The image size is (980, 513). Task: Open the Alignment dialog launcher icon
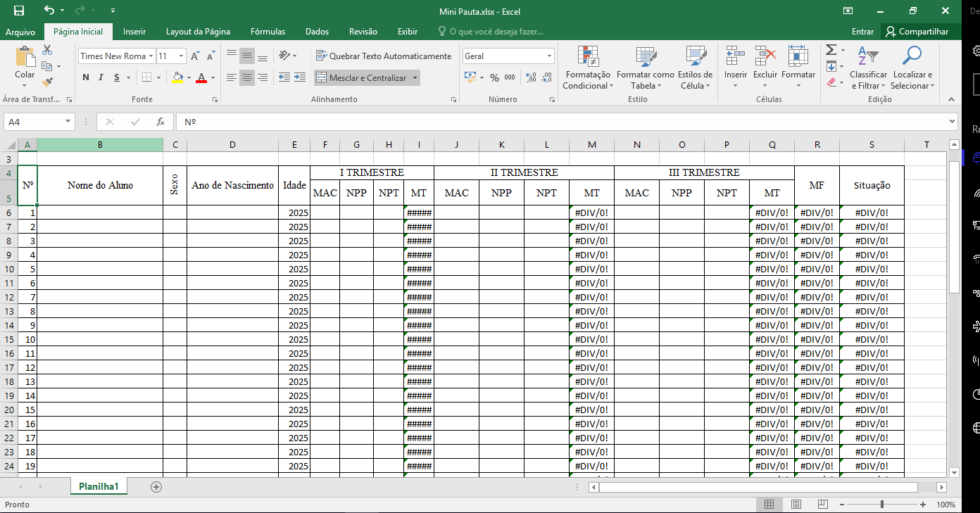click(453, 100)
